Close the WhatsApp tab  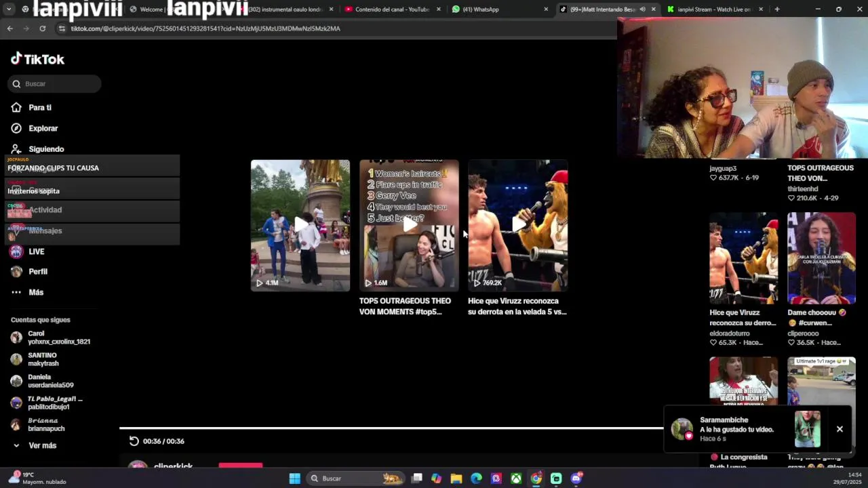coord(545,9)
